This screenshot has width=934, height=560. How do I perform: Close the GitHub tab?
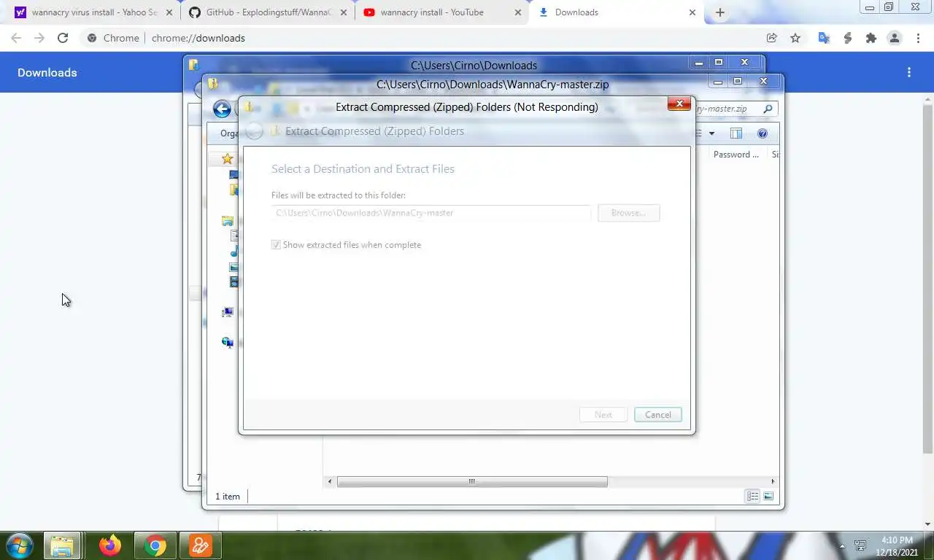[x=344, y=12]
